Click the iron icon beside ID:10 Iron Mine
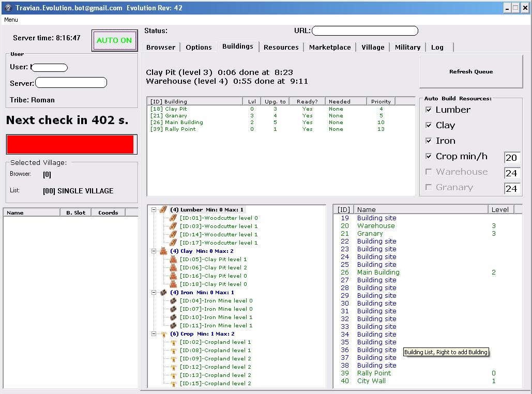The height and width of the screenshot is (394, 532). [174, 317]
